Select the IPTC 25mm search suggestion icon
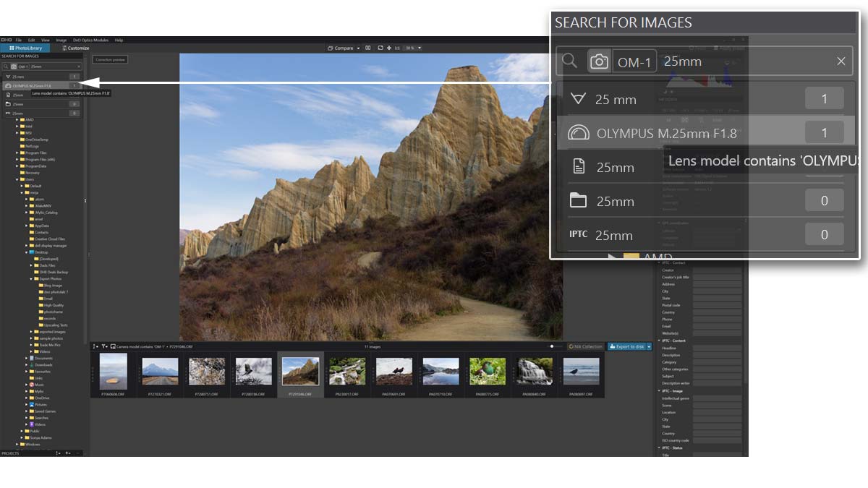 [x=578, y=235]
